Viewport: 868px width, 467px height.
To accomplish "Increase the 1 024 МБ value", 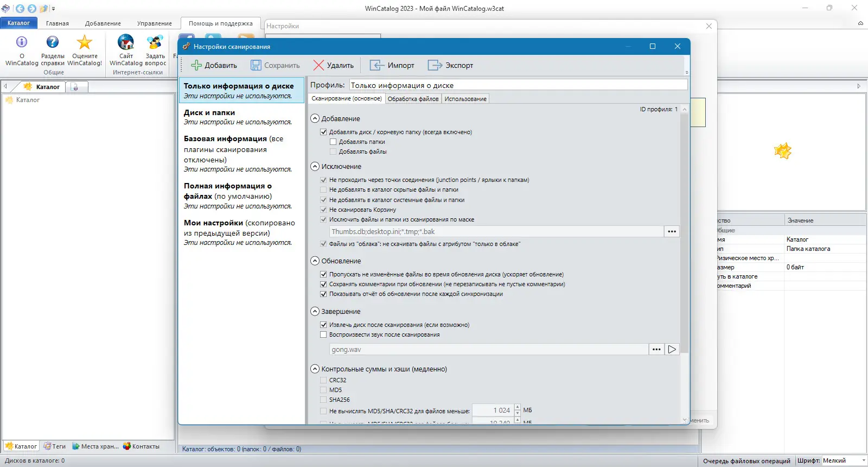I will (517, 407).
